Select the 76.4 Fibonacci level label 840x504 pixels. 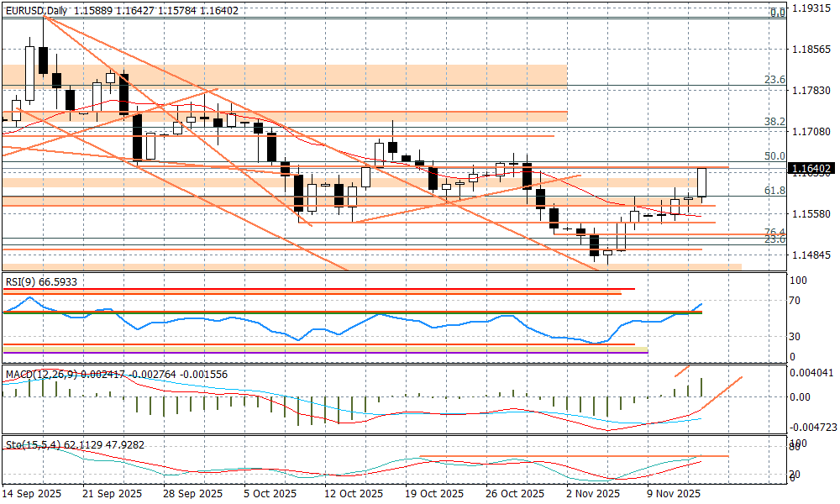coord(774,232)
